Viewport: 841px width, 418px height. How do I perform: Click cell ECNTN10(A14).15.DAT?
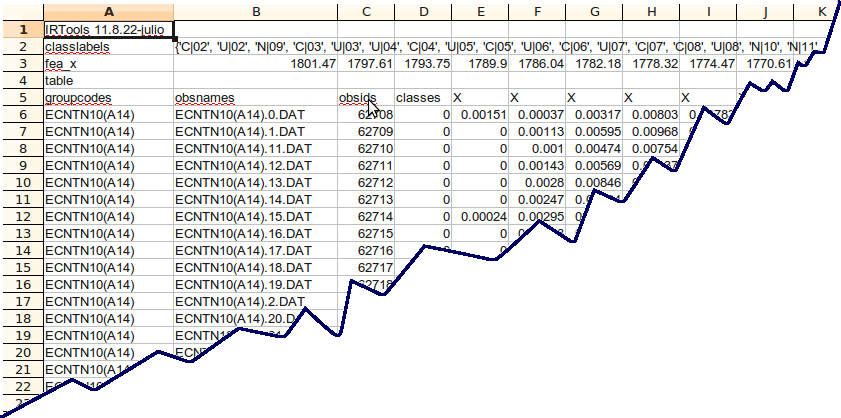256,217
